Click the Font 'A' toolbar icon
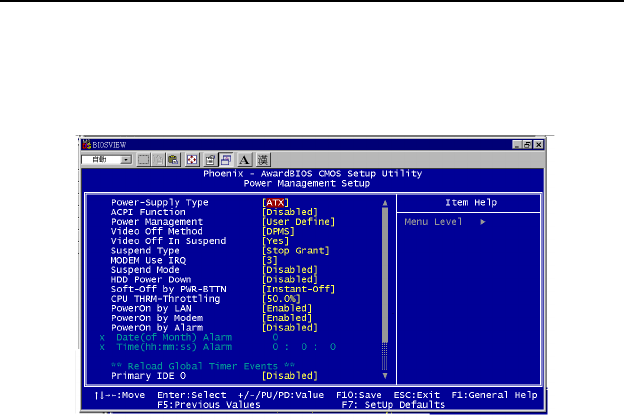The width and height of the screenshot is (624, 420). 244,160
